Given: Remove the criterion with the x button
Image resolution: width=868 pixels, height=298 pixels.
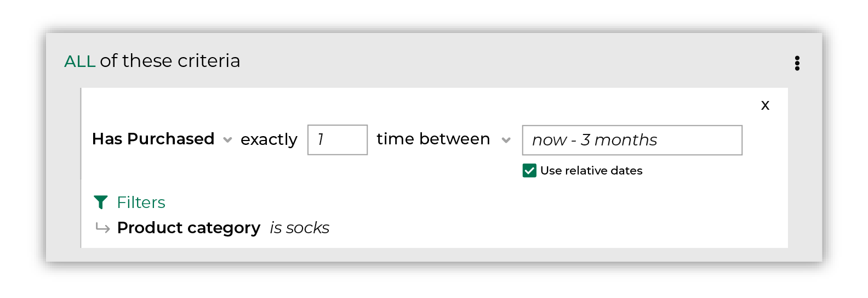Looking at the screenshot, I should pyautogui.click(x=765, y=105).
